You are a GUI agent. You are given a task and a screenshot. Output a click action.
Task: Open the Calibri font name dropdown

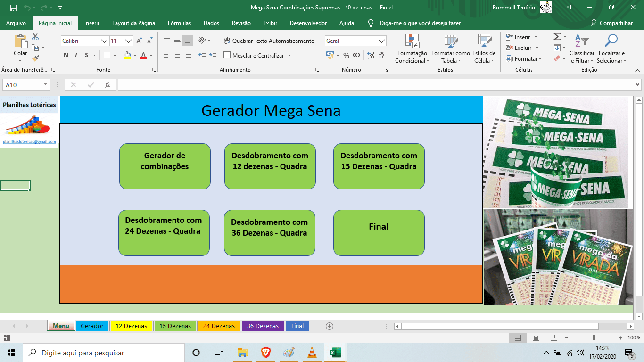click(x=104, y=41)
